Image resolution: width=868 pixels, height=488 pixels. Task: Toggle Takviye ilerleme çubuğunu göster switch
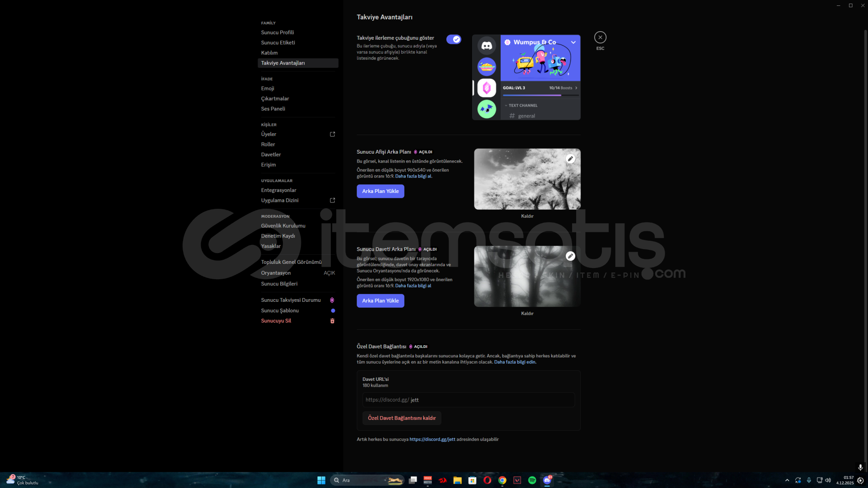point(454,39)
